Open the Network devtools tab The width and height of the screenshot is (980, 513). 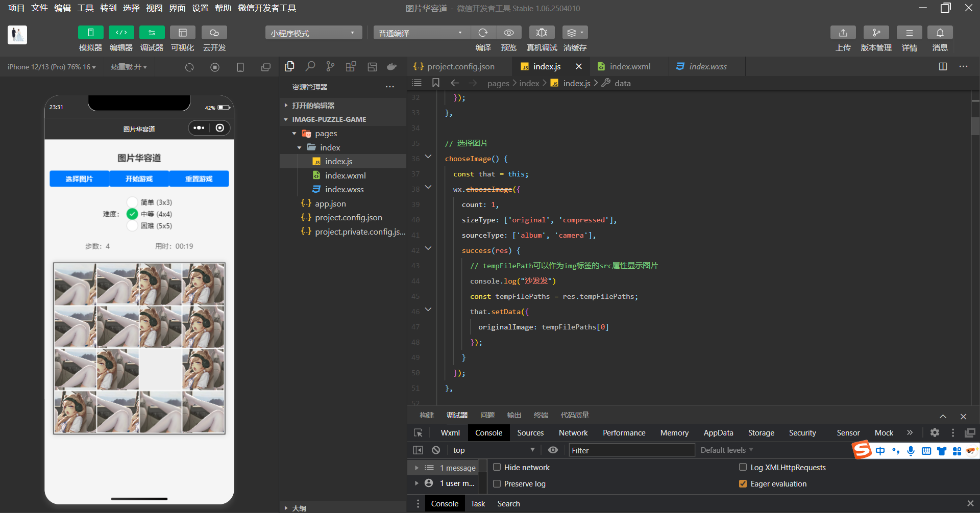click(573, 432)
